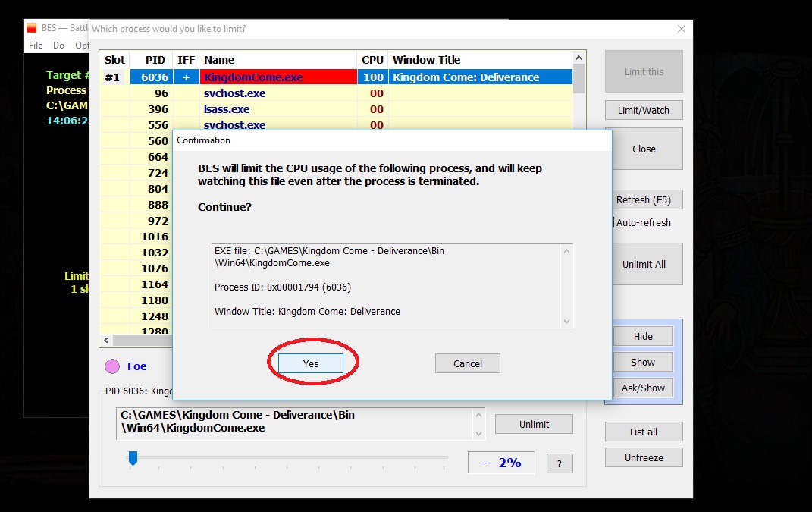Sort by the Name column header
812x512 pixels.
(x=278, y=60)
